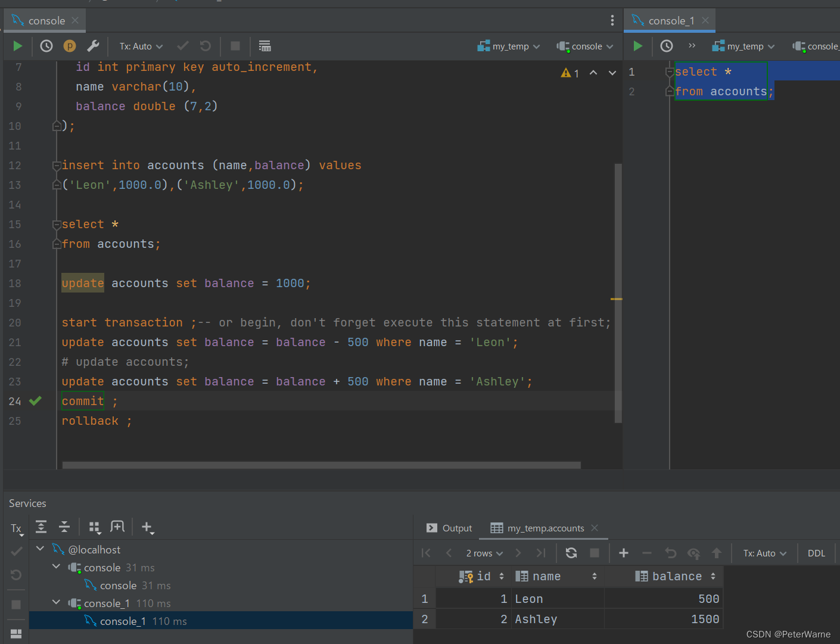Viewport: 840px width, 644px height.
Task: Click the Ashley balance cell showing 1500
Action: pyautogui.click(x=664, y=619)
